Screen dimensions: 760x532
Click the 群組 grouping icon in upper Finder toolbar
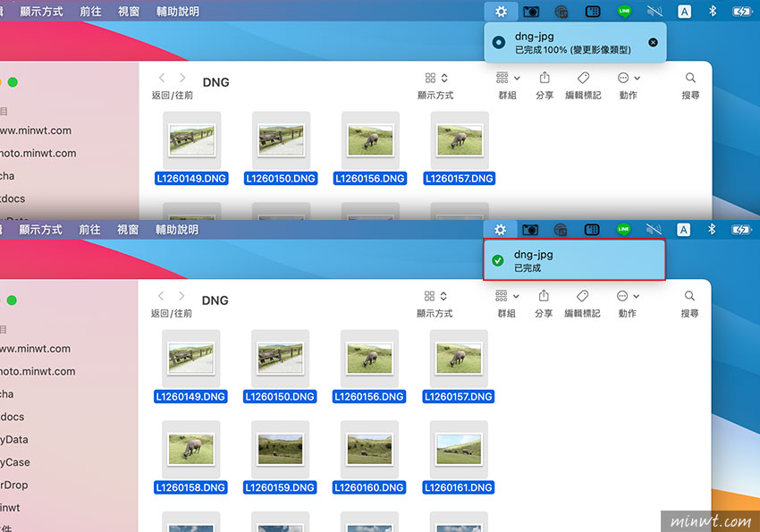tap(502, 78)
